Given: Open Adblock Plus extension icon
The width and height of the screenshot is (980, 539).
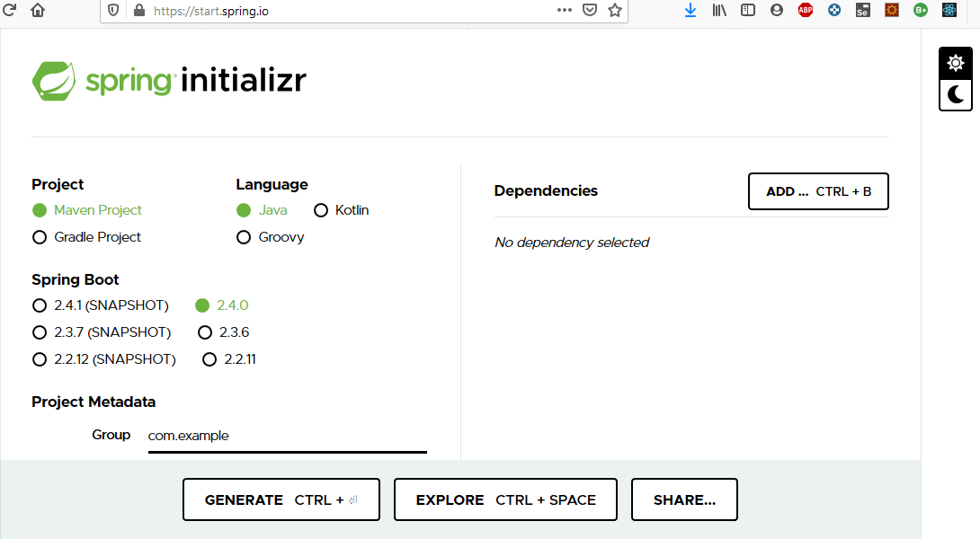Looking at the screenshot, I should pyautogui.click(x=806, y=10).
